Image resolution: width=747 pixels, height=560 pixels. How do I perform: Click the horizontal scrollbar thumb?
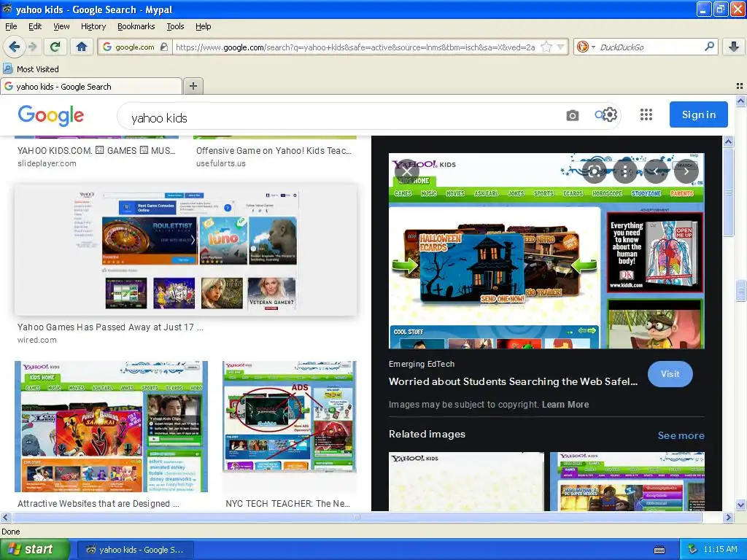click(x=357, y=517)
